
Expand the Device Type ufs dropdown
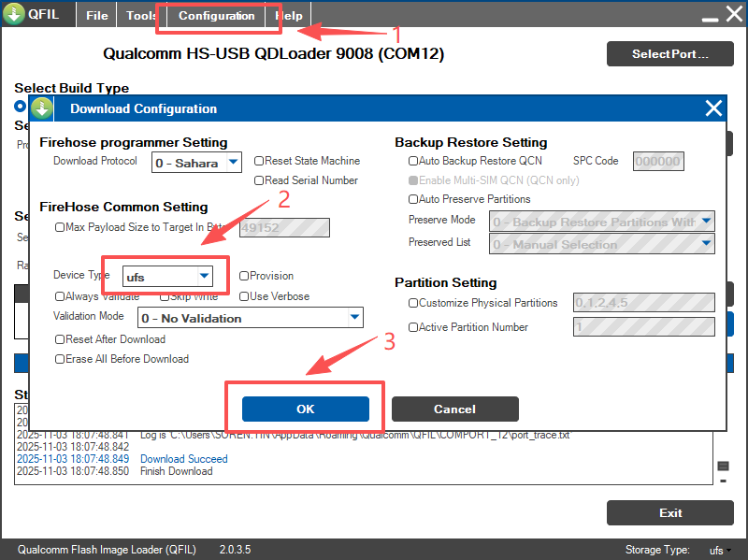coord(204,277)
